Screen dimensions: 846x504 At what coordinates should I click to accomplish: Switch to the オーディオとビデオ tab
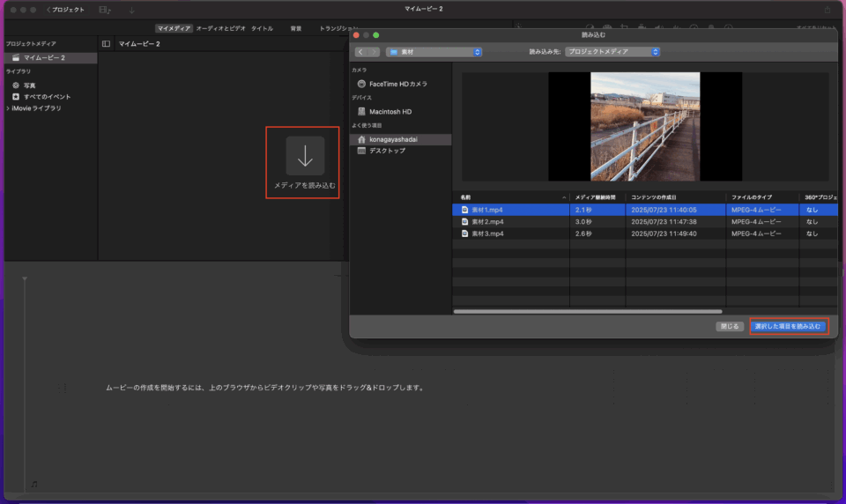[220, 28]
